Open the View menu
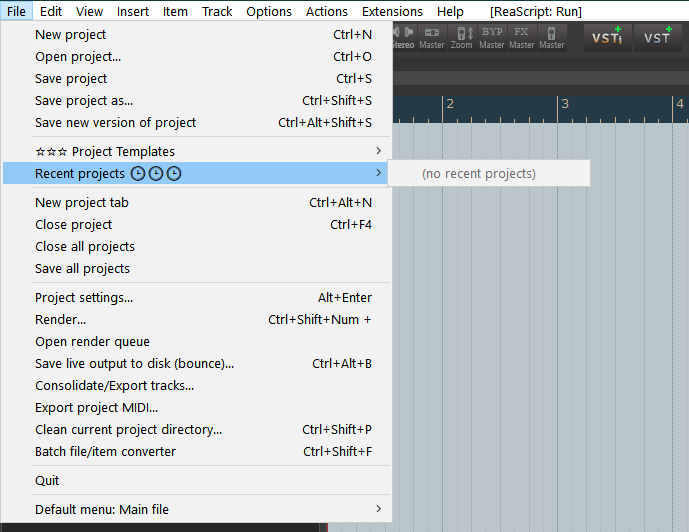689x532 pixels. coord(89,11)
